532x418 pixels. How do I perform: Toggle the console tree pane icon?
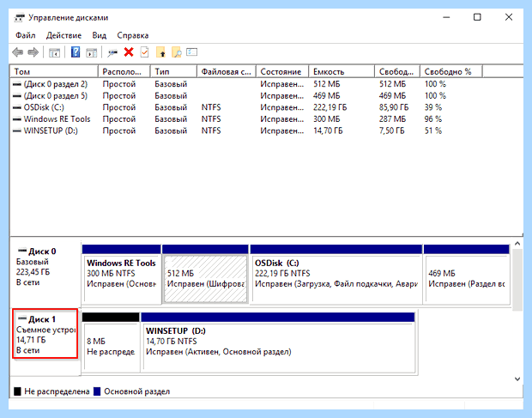pos(54,52)
